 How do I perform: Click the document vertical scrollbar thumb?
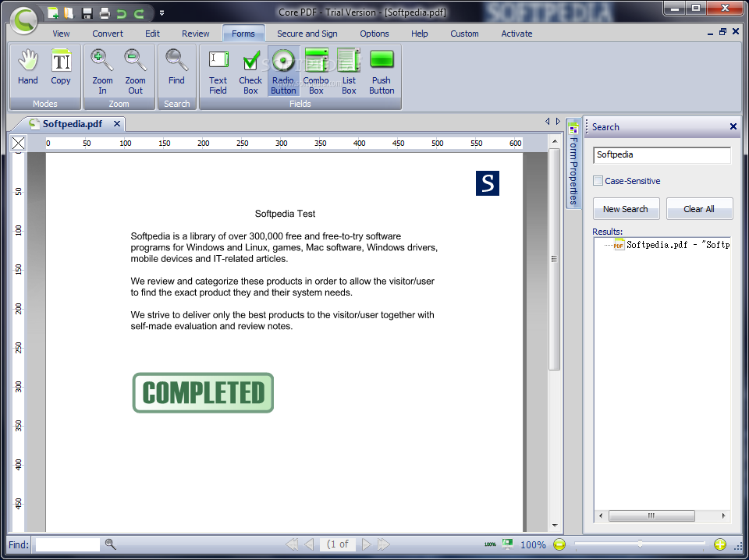coord(554,259)
